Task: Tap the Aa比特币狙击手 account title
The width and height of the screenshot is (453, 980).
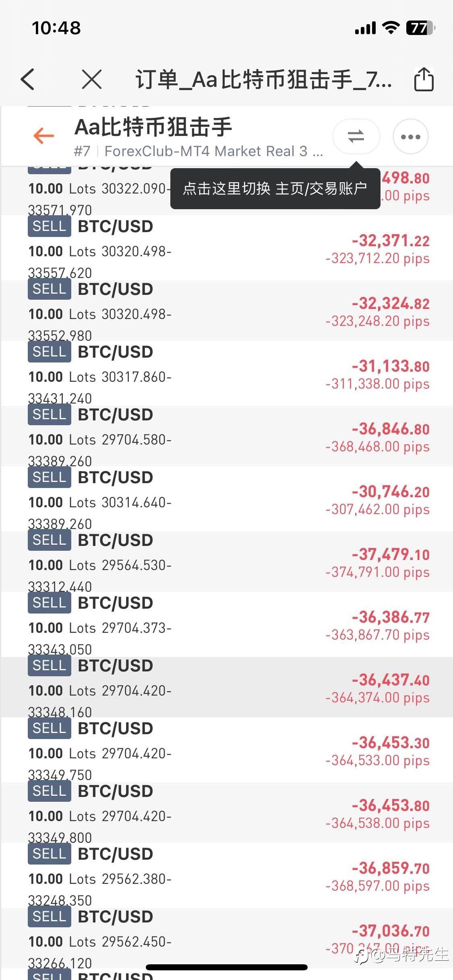Action: point(153,127)
